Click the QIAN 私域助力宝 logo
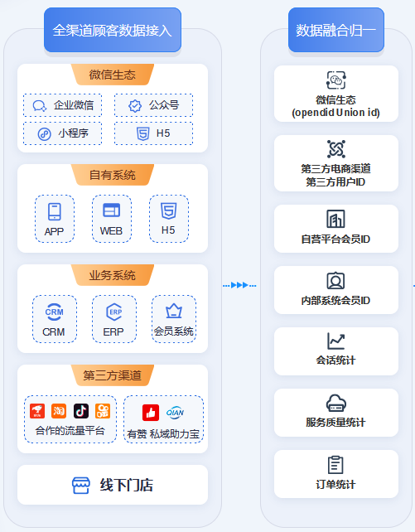The height and width of the screenshot is (532, 415). point(175,413)
